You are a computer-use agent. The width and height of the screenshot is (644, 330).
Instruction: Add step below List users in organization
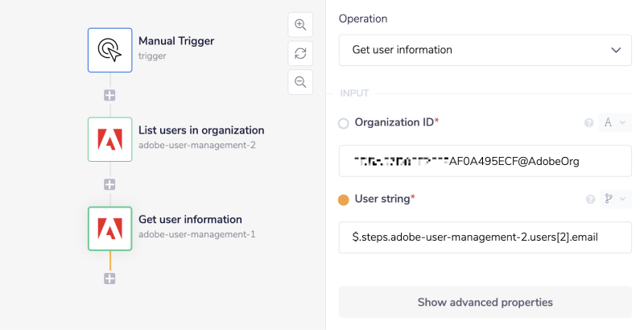click(x=109, y=184)
